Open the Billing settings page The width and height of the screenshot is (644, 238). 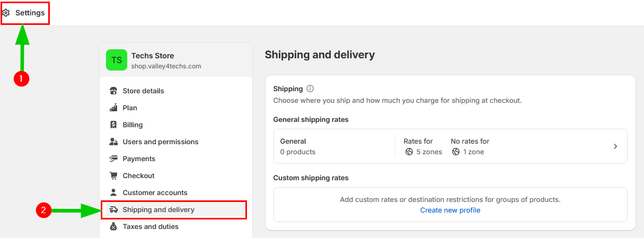133,125
